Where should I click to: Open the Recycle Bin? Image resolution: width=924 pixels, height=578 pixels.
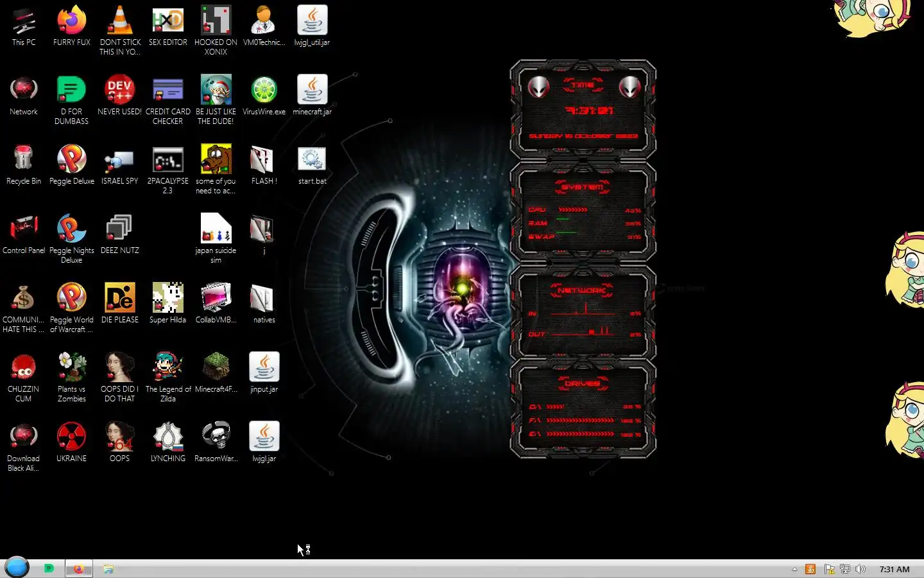24,166
